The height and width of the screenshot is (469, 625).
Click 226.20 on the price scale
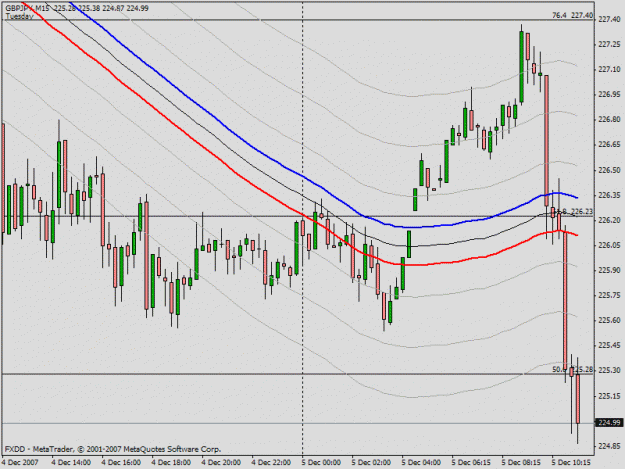point(609,220)
